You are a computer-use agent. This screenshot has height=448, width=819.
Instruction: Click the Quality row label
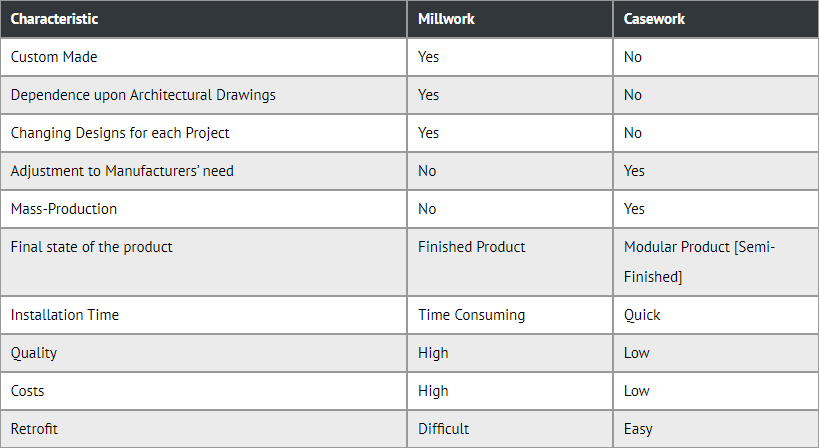tap(34, 353)
